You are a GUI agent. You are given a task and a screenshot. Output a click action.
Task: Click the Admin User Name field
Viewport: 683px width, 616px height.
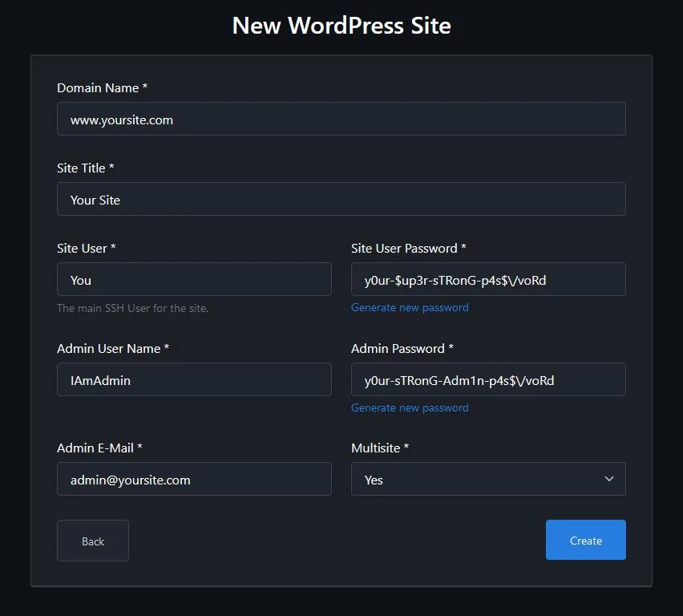[194, 379]
